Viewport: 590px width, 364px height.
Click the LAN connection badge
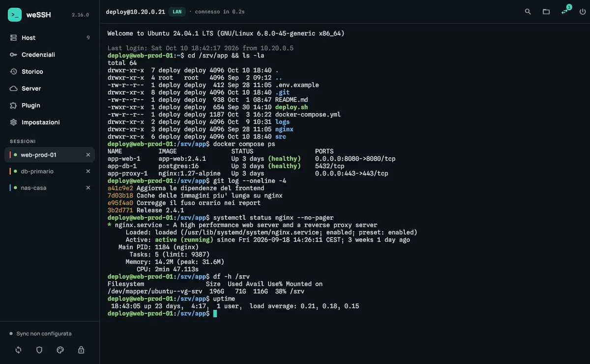pos(177,11)
